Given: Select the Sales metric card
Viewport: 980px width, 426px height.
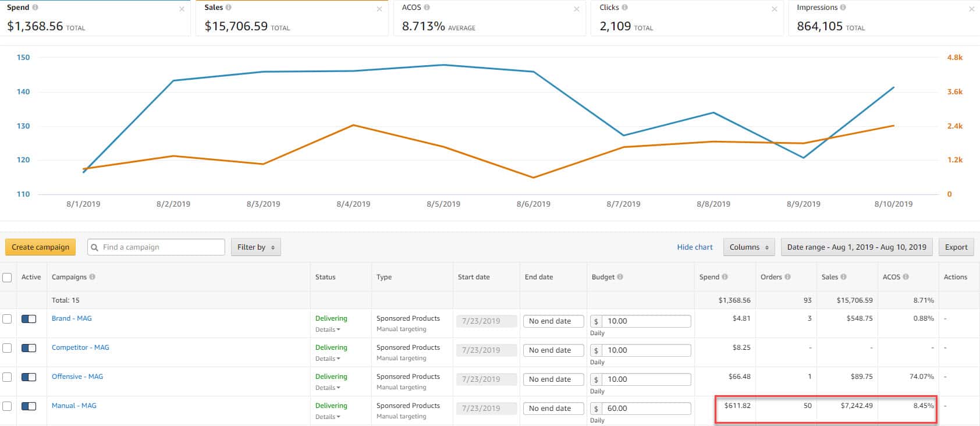Looking at the screenshot, I should click(x=292, y=18).
